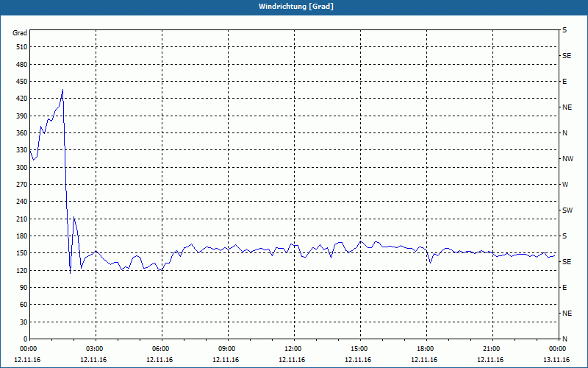
Task: Click the 12.11.16 date under 12:00
Action: [x=292, y=360]
